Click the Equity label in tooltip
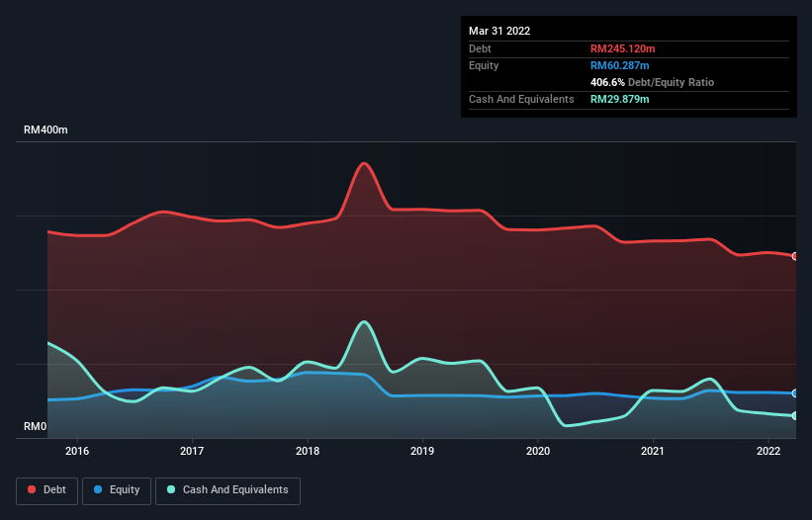 [484, 65]
